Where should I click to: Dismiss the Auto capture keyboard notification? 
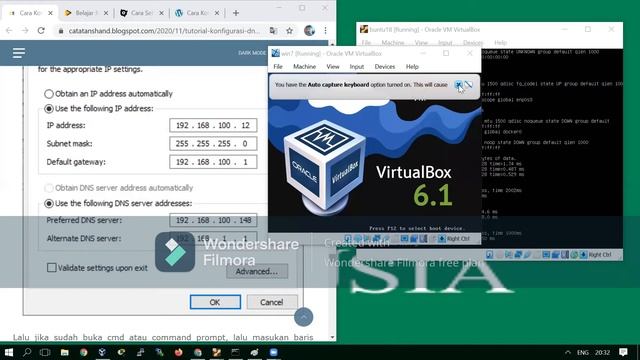(459, 85)
